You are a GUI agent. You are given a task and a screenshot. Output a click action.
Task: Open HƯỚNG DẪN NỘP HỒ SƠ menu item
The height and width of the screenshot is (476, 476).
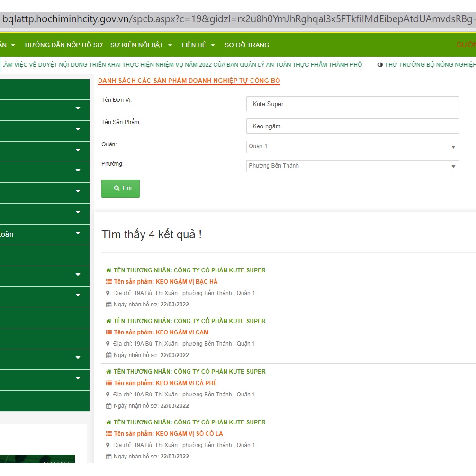click(x=63, y=45)
